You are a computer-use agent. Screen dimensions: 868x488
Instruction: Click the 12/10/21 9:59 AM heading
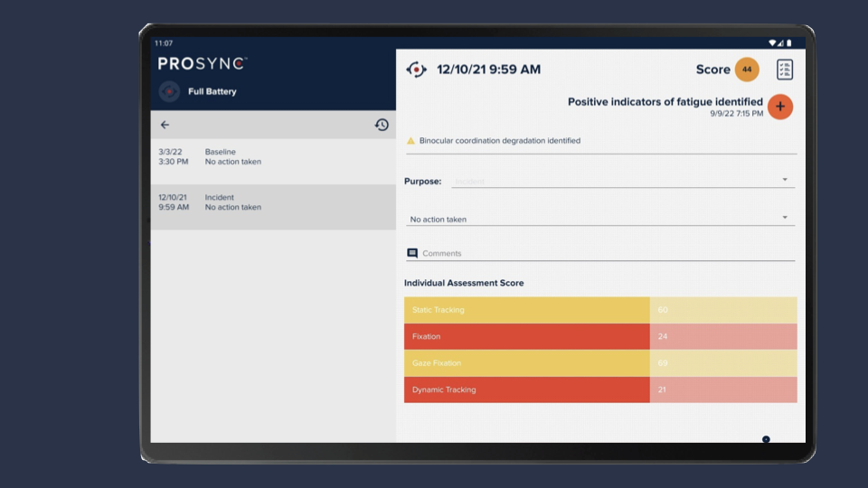point(489,70)
